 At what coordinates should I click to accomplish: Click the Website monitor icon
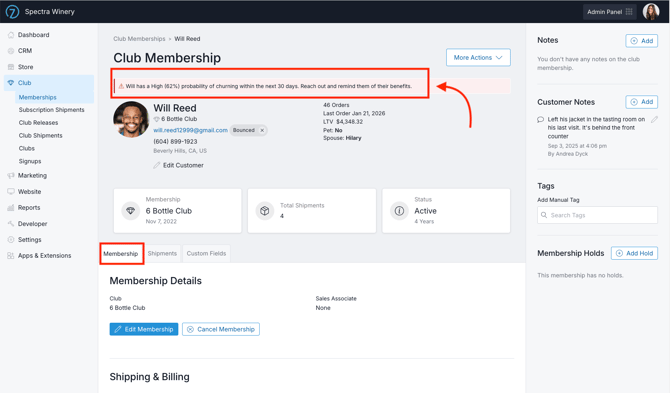[11, 192]
